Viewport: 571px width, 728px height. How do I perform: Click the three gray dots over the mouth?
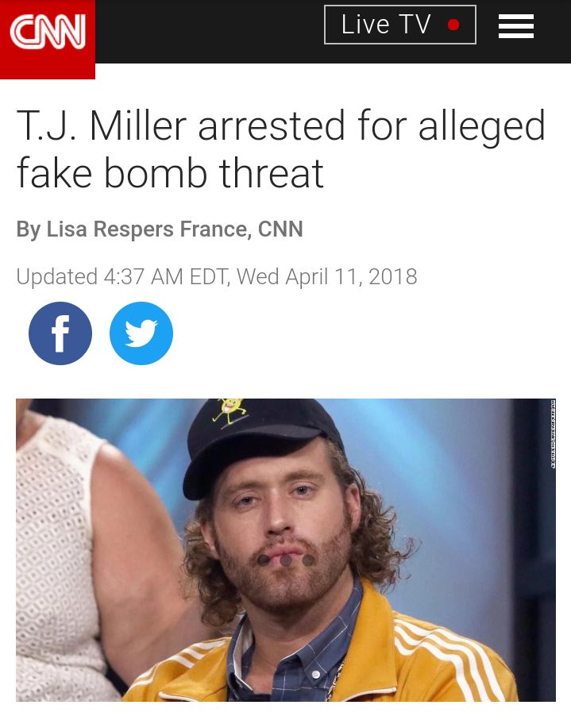click(x=286, y=560)
